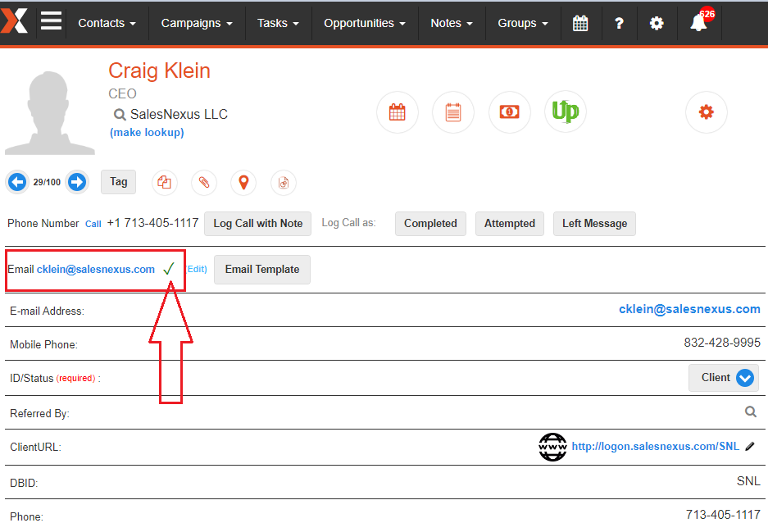The height and width of the screenshot is (532, 768).
Task: Click the notification bell with 626 badge
Action: coord(699,23)
